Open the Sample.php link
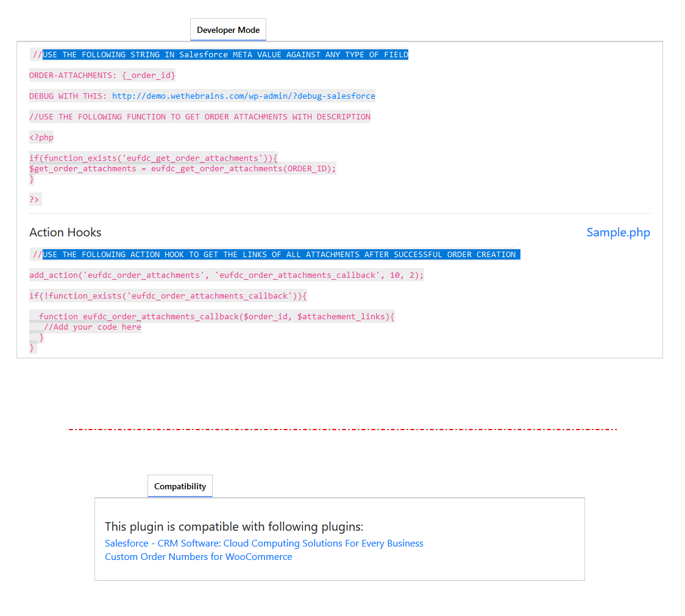Image resolution: width=685 pixels, height=616 pixels. (x=618, y=232)
